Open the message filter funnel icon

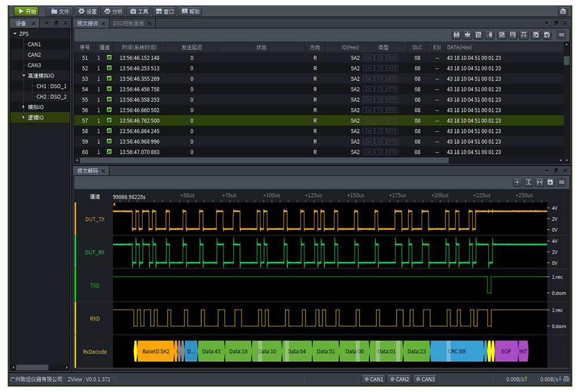click(x=478, y=35)
